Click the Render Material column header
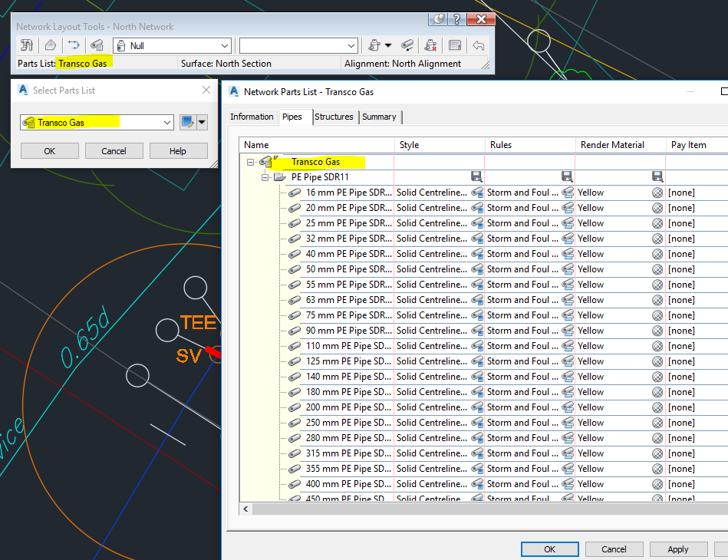 (621, 145)
